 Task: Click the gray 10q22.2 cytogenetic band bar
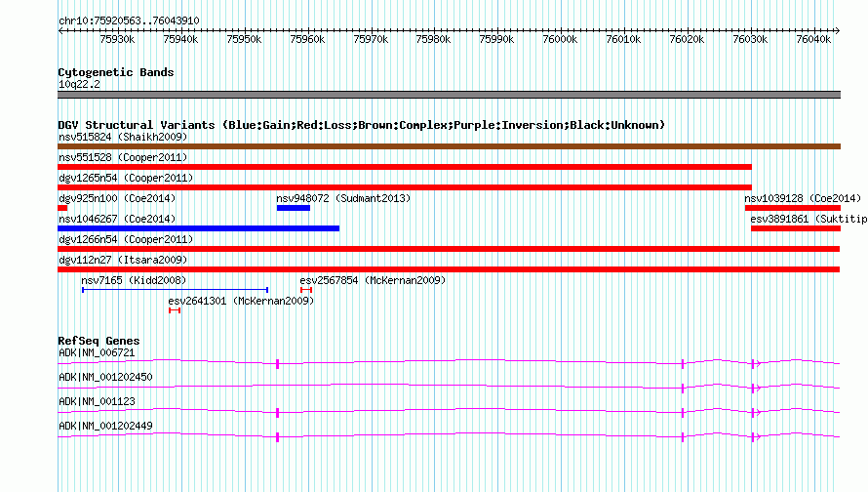(449, 95)
